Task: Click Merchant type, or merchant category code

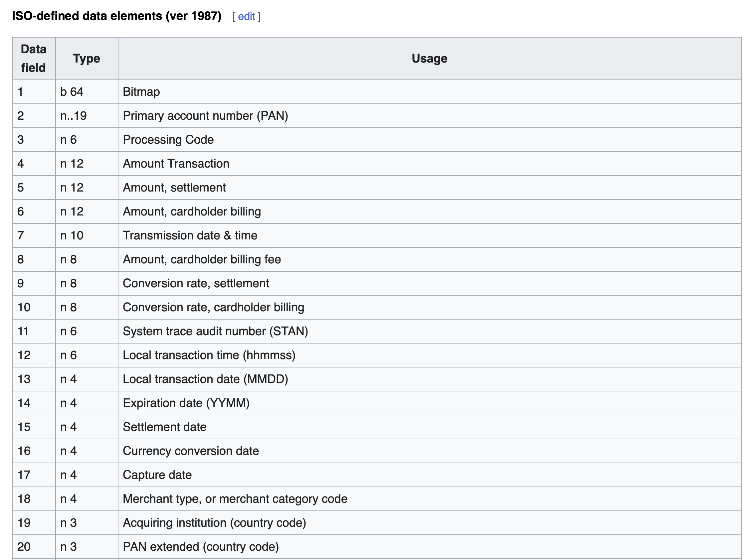Action: 235,499
